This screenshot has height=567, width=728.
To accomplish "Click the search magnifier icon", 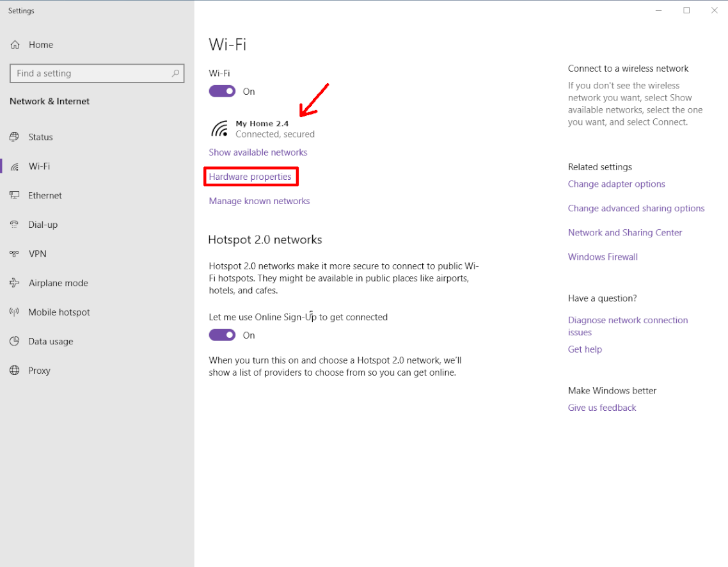I will tap(175, 74).
